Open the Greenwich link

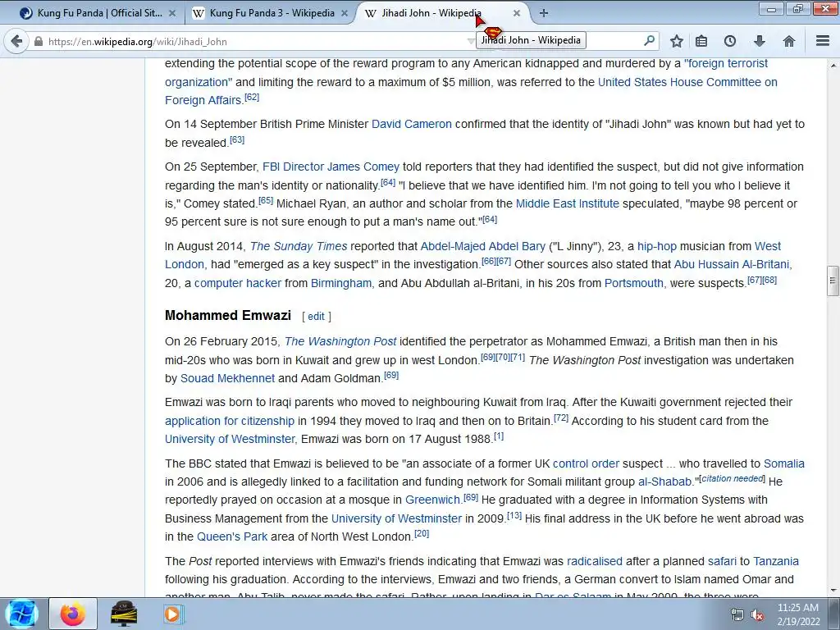coord(432,500)
